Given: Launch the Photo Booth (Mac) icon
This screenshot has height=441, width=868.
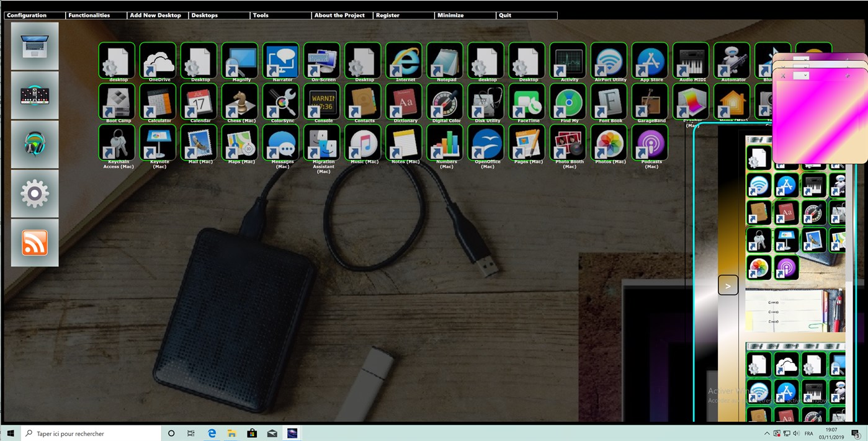Looking at the screenshot, I should tap(568, 142).
